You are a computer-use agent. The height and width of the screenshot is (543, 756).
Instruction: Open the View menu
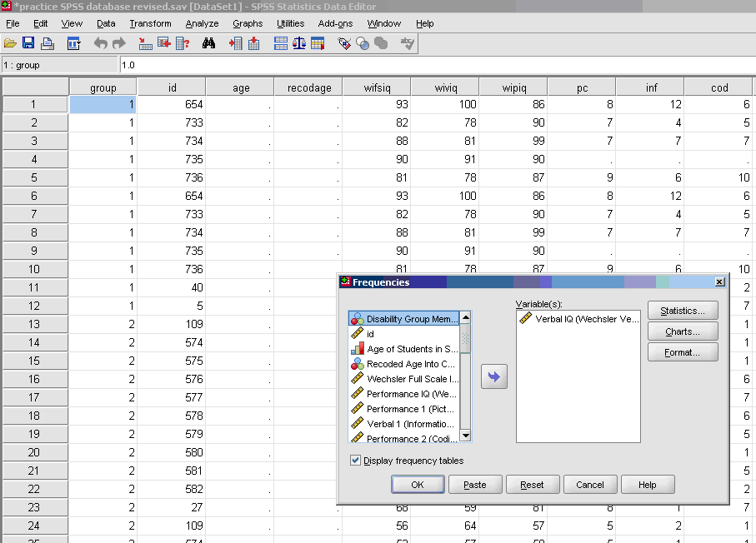72,23
